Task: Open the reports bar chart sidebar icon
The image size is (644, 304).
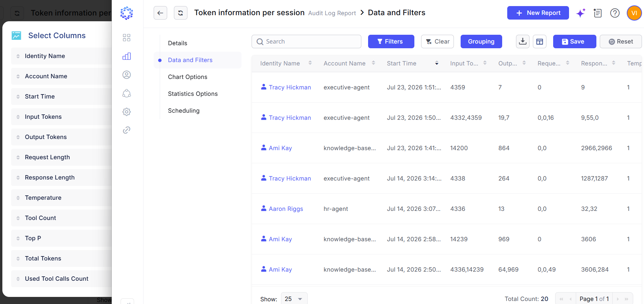Action: pos(127,56)
